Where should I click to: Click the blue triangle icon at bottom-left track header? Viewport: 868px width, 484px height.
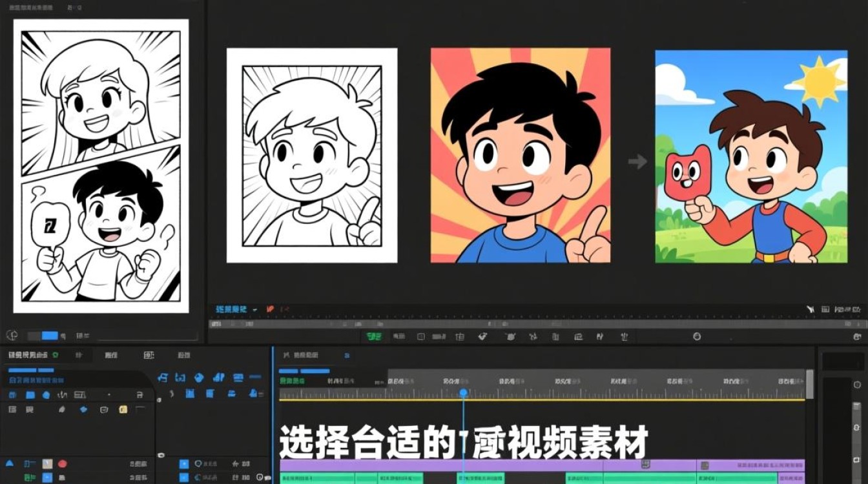click(x=10, y=463)
